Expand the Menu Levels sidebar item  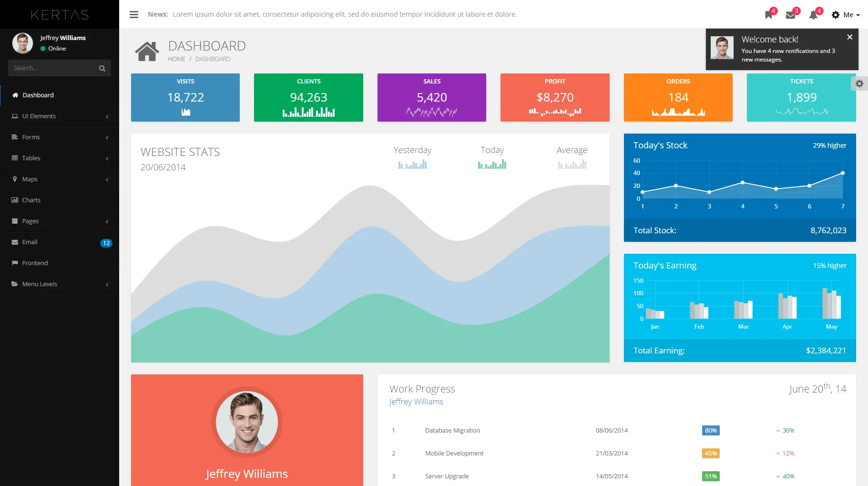[60, 284]
